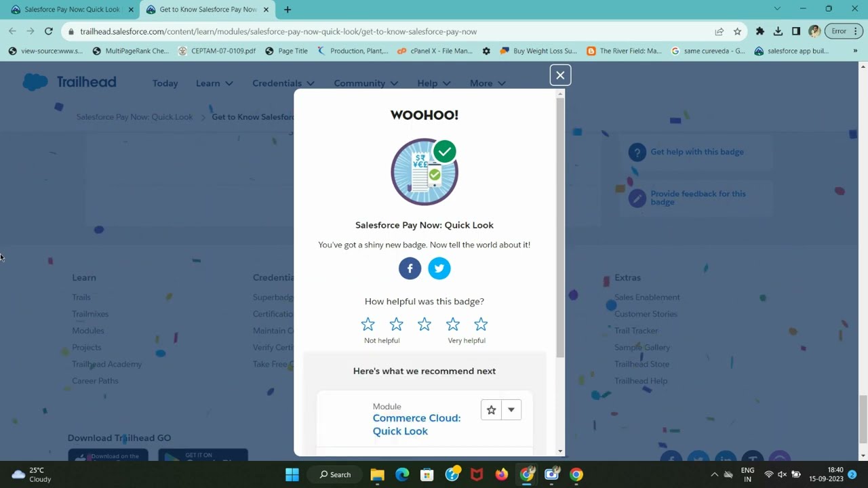
Task: Open Chrome downloads
Action: pos(778,31)
